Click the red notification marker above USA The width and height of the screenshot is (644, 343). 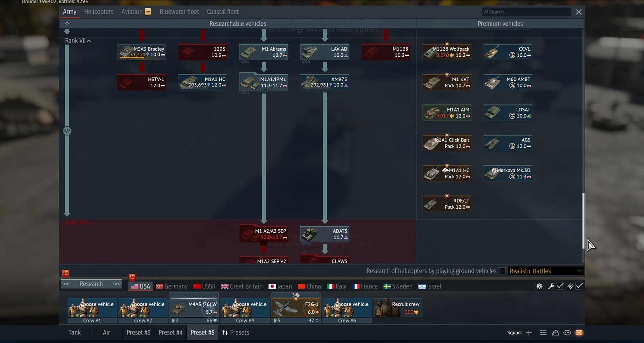132,277
